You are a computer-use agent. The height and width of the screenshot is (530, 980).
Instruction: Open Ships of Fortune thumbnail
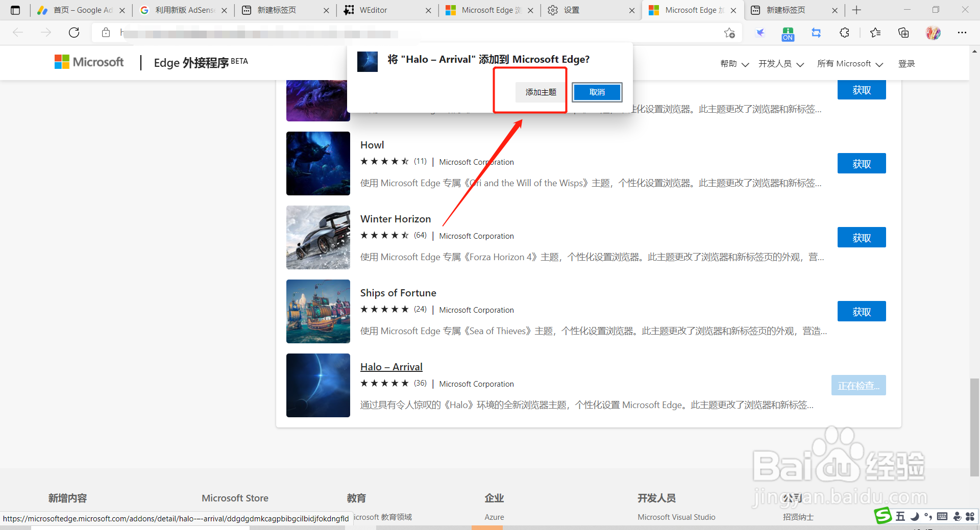pos(318,312)
